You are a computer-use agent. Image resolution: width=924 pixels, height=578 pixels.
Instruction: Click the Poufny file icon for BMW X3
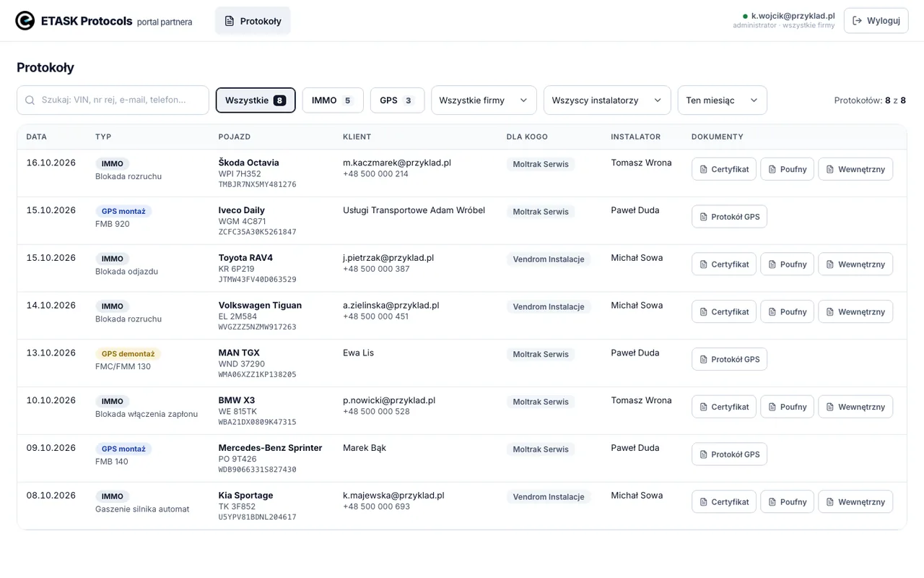[x=772, y=407]
